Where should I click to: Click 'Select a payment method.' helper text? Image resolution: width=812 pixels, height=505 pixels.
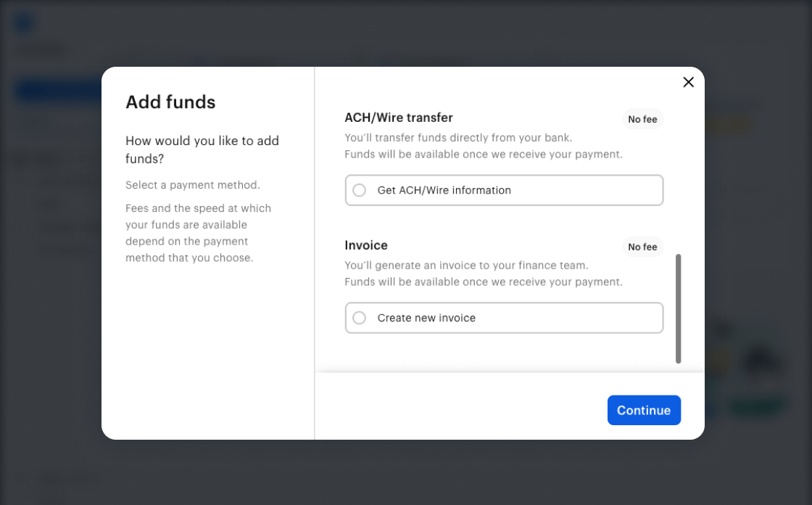tap(193, 184)
